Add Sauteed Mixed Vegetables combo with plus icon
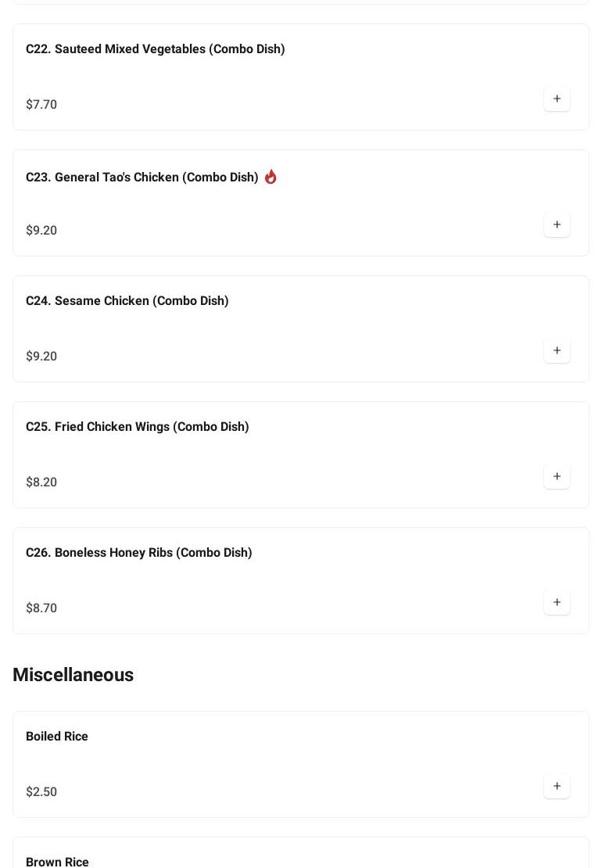This screenshot has height=868, width=602. coord(557,99)
